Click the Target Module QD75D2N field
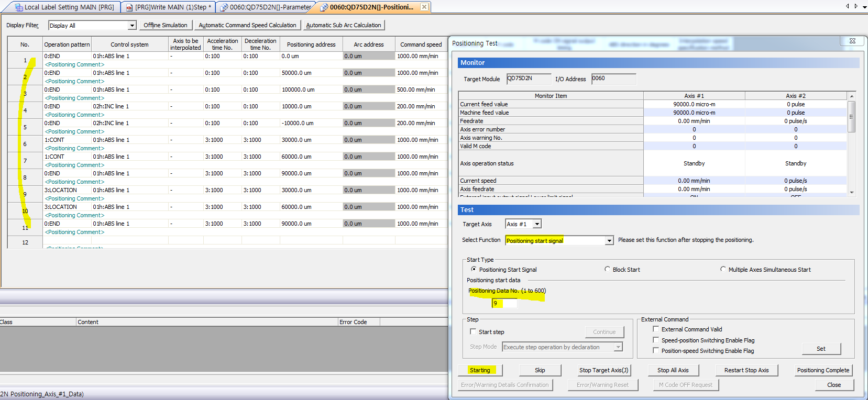The image size is (868, 400). [529, 79]
